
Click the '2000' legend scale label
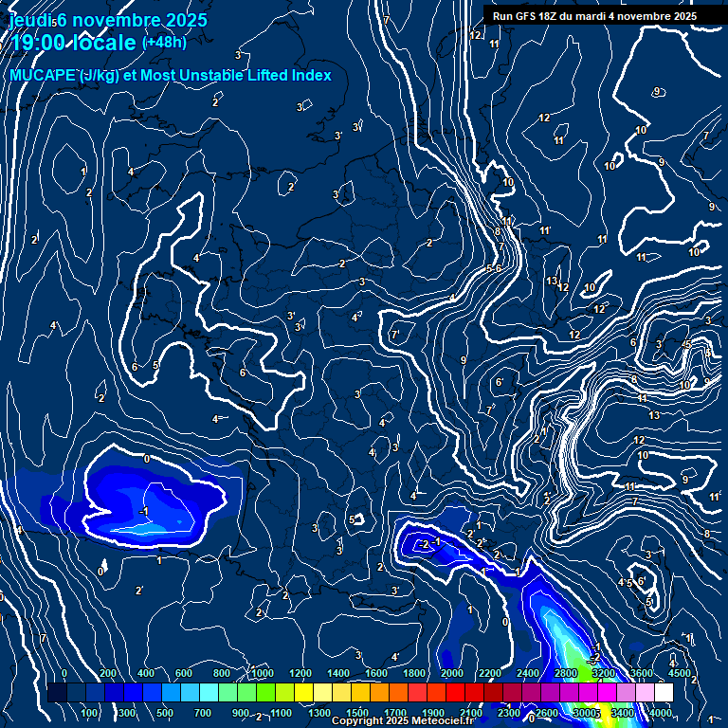pos(452,673)
